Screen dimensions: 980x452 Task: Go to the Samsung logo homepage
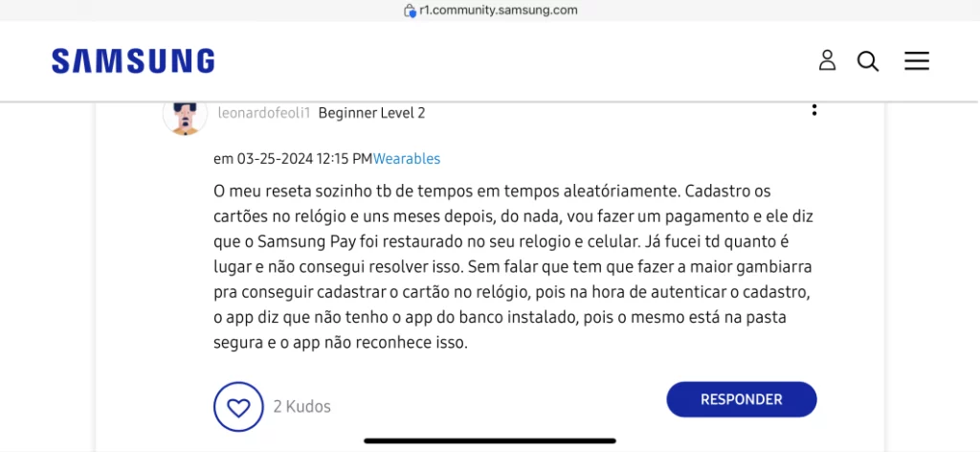coord(133,61)
